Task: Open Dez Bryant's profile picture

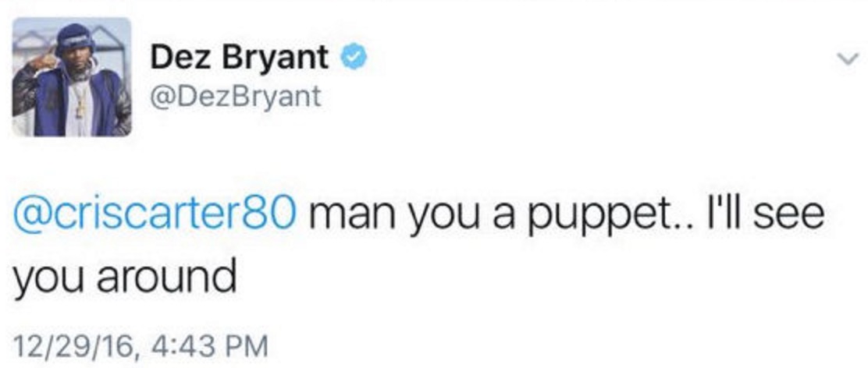Action: pos(72,77)
